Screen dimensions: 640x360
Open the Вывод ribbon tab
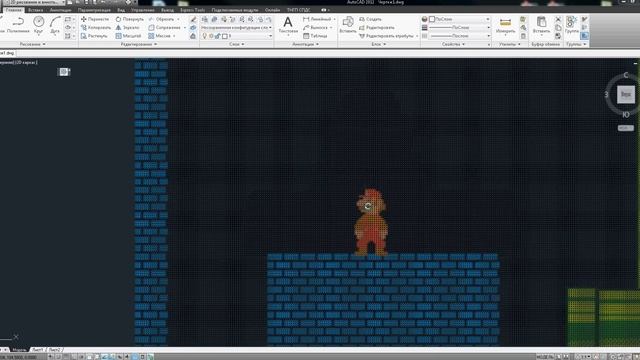tap(167, 10)
